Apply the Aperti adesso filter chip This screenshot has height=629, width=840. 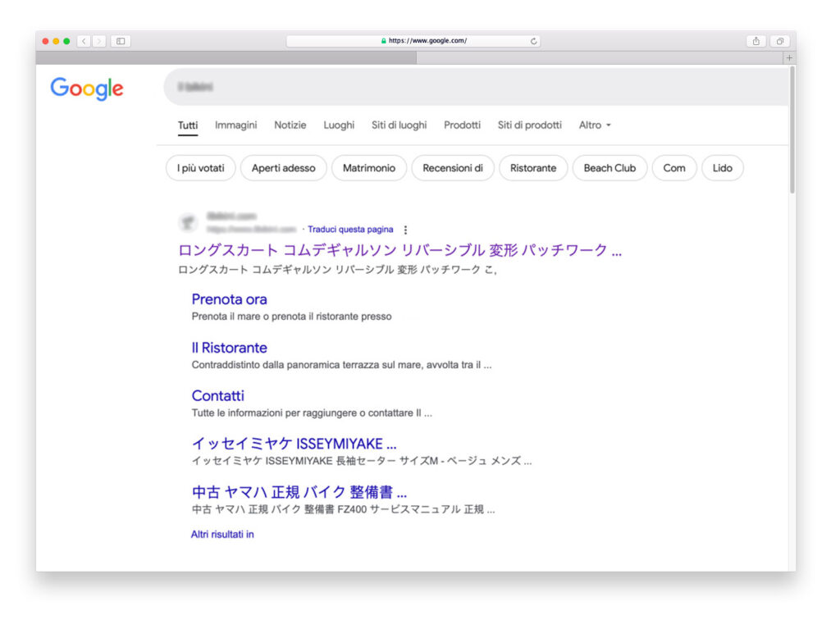coord(283,168)
